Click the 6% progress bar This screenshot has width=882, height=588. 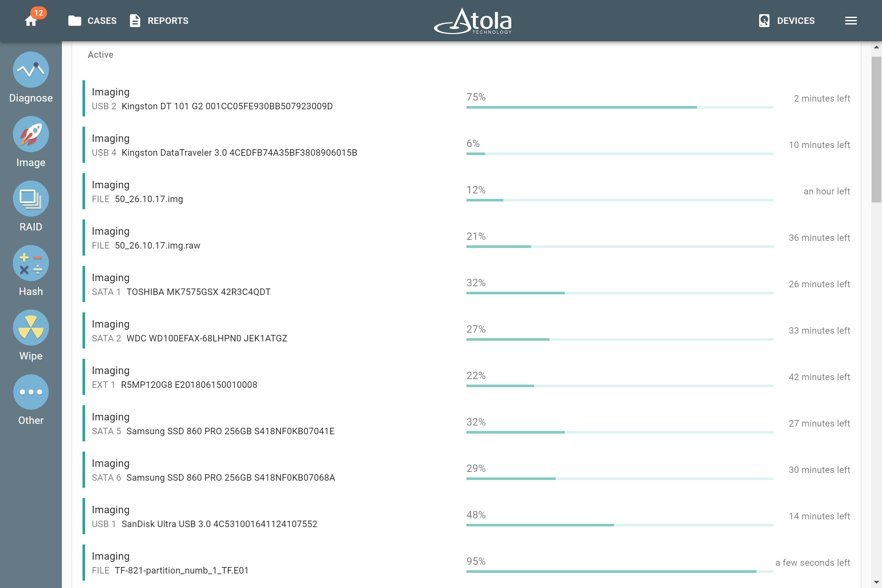(620, 154)
